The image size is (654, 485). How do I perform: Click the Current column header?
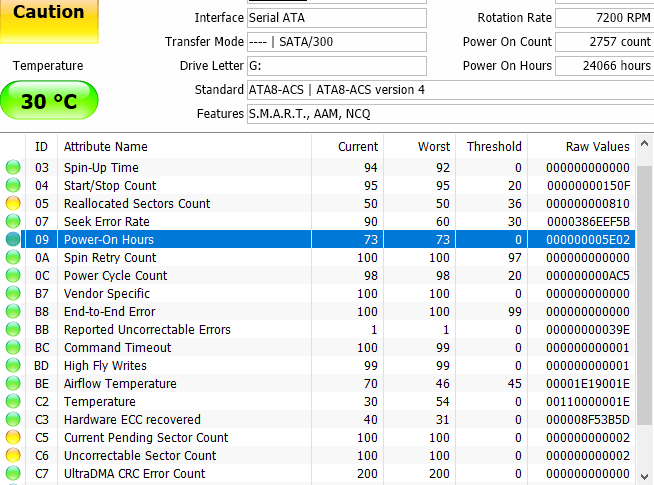point(358,146)
